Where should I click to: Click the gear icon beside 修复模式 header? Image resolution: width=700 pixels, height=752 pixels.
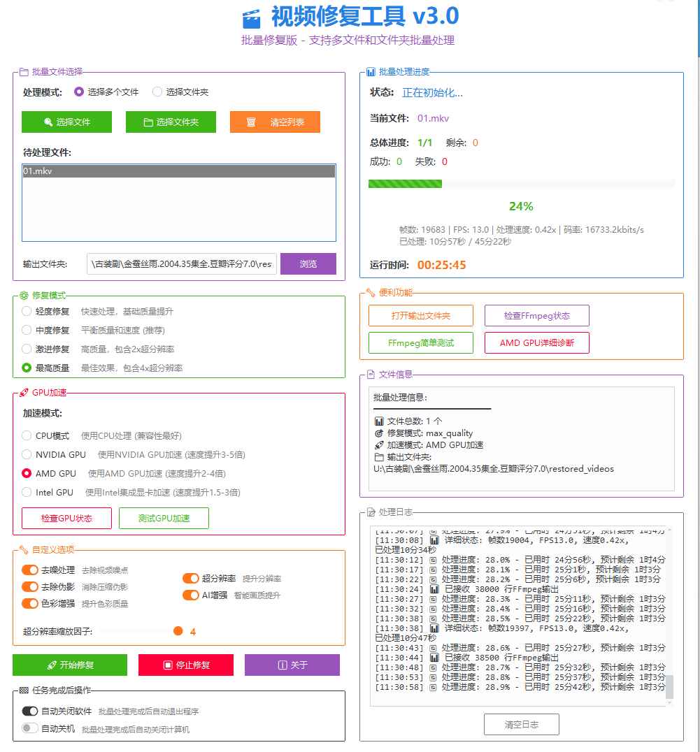(23, 295)
